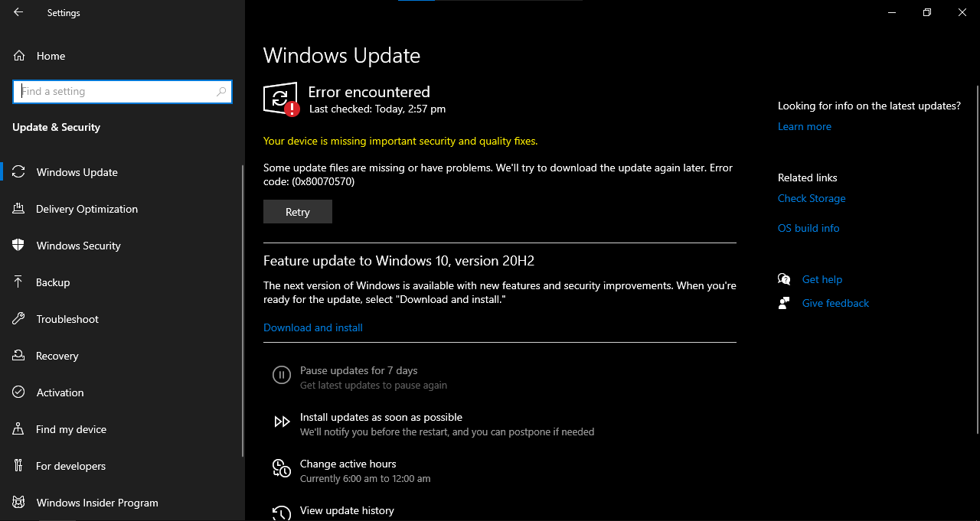Click the Windows Insider Program icon
Screen dimensions: 980x521
tap(19, 503)
